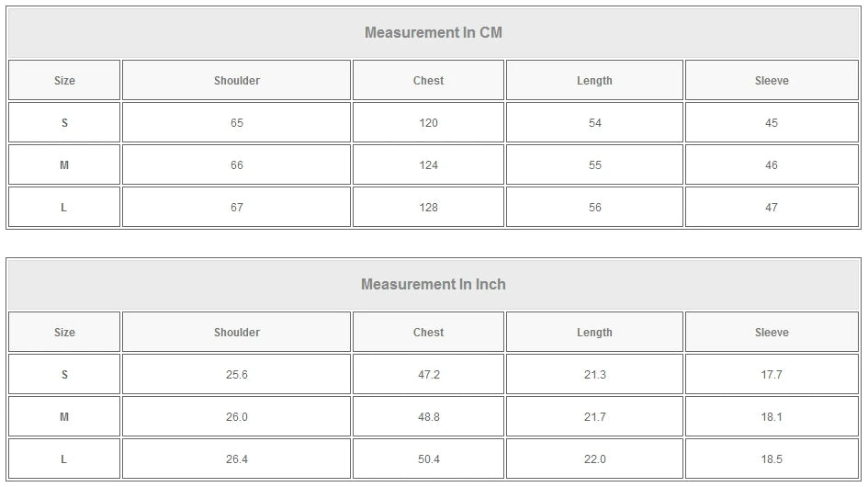Click the shoulder value 65 cell
The height and width of the screenshot is (487, 868).
[x=237, y=123]
